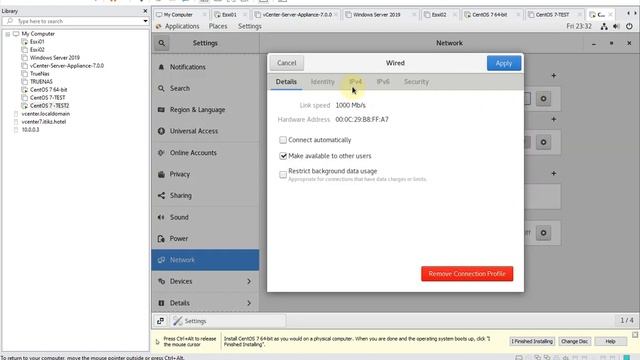Screen dimensions: 640x360
Task: Click the network status icon in top bar
Action: click(604, 26)
